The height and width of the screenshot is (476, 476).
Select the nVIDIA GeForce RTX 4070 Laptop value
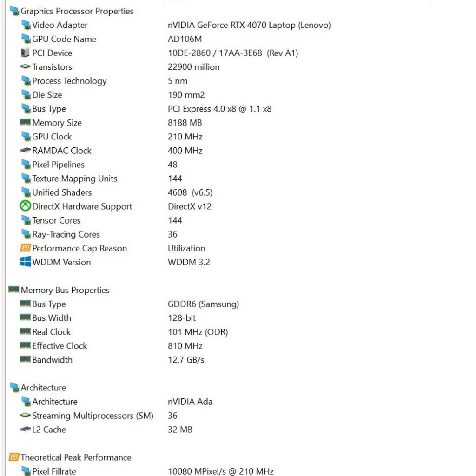click(249, 25)
